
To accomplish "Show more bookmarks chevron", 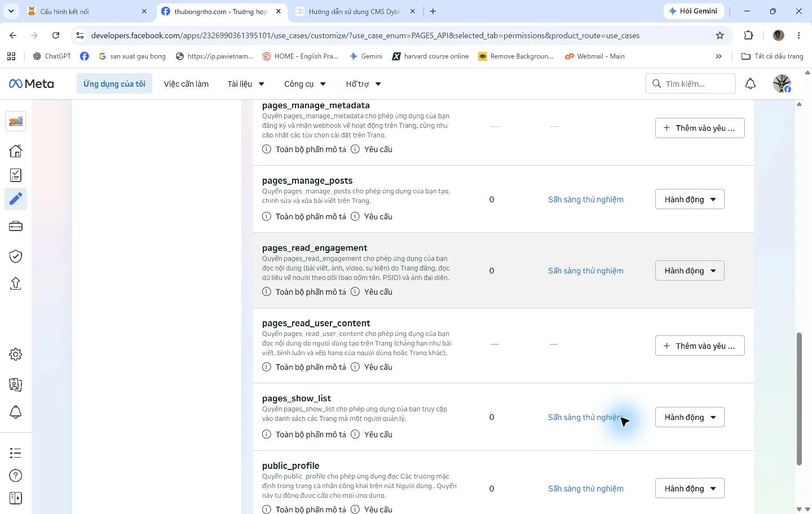I will pos(718,56).
